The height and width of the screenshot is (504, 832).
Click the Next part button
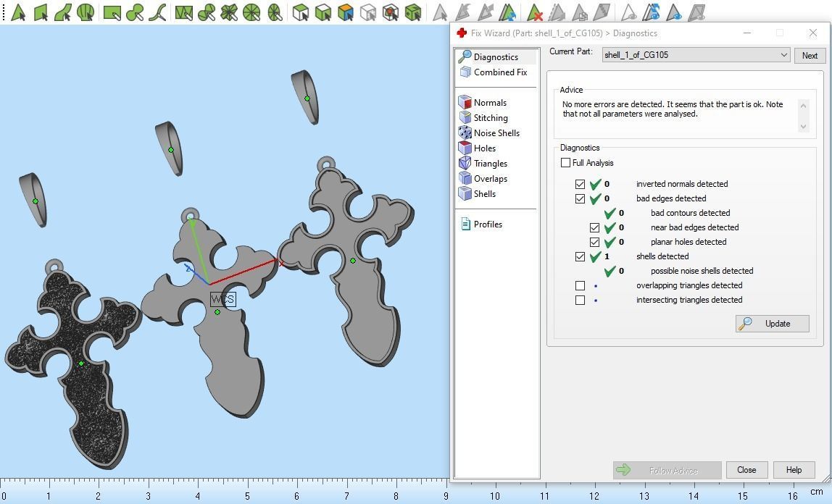[810, 56]
